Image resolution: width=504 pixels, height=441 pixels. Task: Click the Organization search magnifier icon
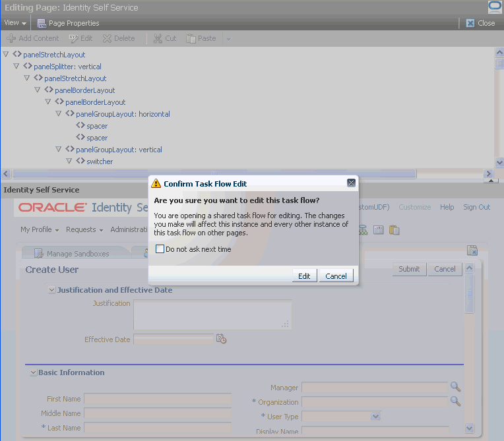tap(455, 401)
